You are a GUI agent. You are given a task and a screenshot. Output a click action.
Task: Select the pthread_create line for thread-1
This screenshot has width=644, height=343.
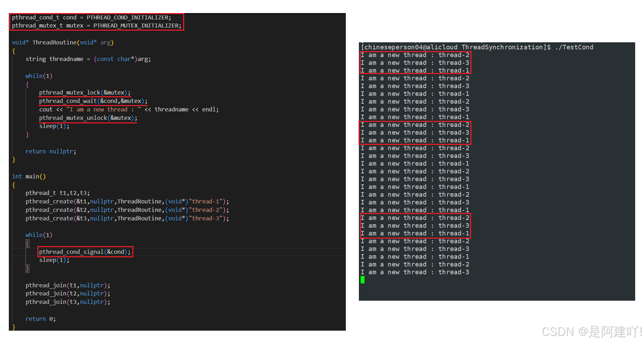127,202
